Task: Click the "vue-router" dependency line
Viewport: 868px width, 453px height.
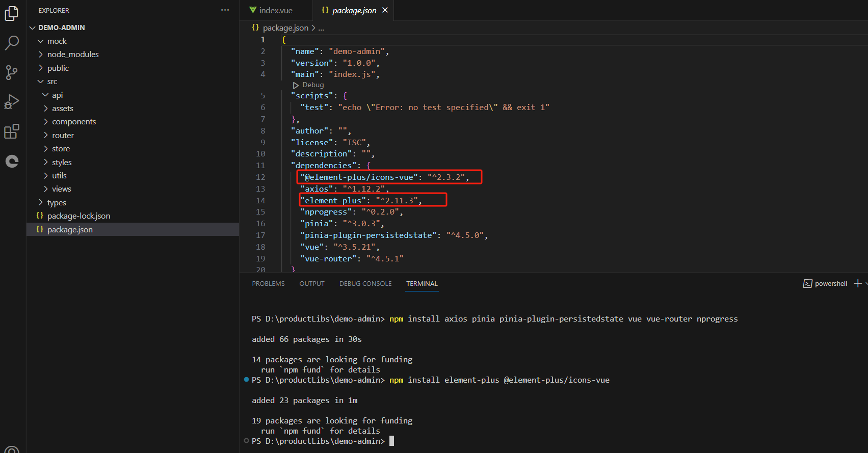Action: click(352, 258)
